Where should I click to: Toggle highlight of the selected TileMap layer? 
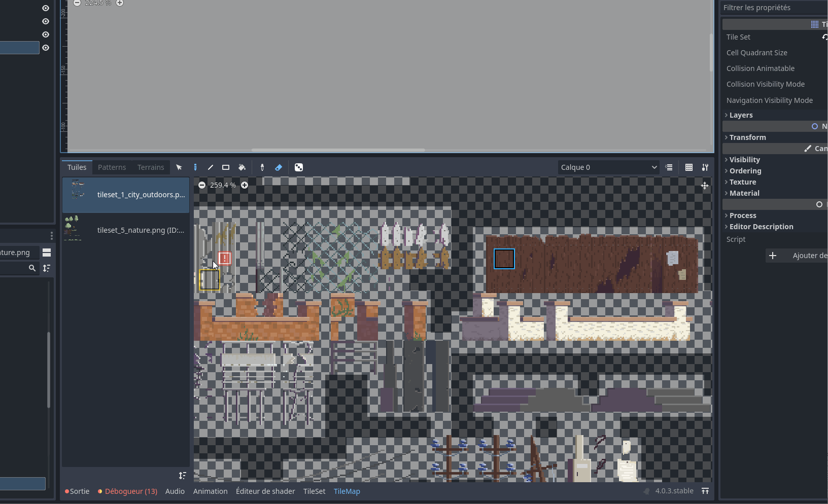click(x=669, y=167)
